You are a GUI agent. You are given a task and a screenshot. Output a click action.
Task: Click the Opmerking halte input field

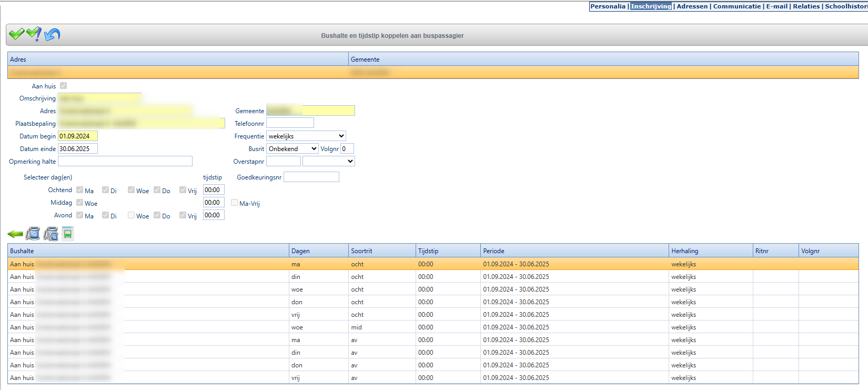coord(125,161)
